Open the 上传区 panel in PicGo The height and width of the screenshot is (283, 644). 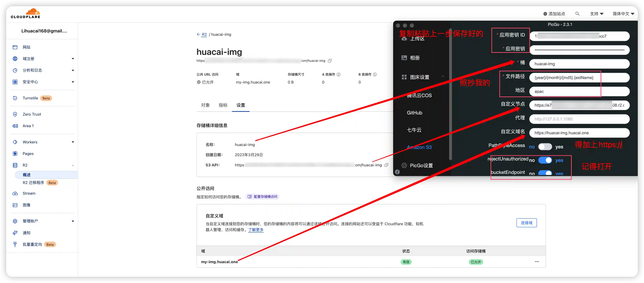[417, 39]
